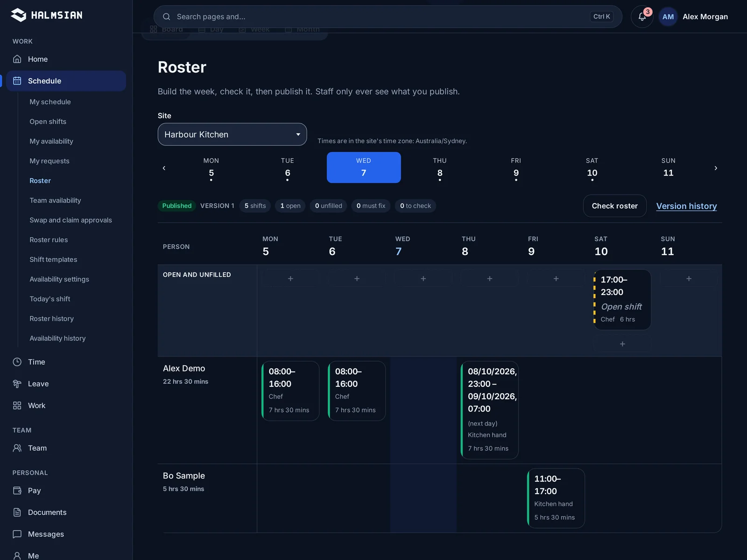This screenshot has width=747, height=560.
Task: Open the Version history link
Action: 686,206
